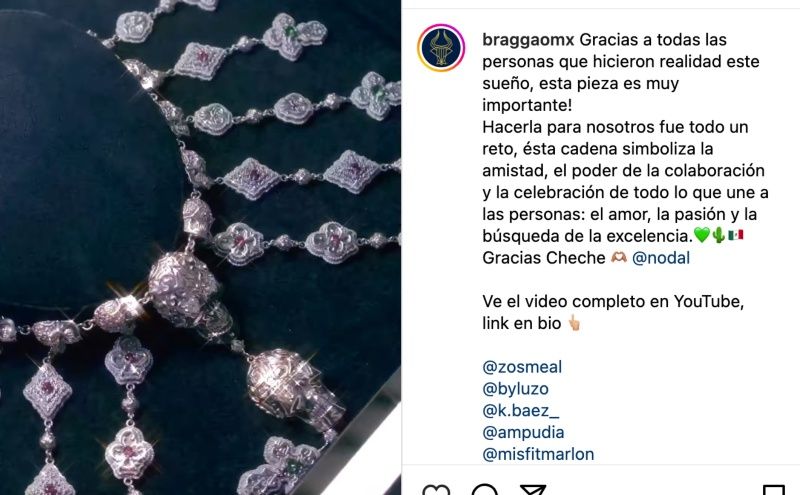Click the cactus emoji in caption

coord(719,235)
